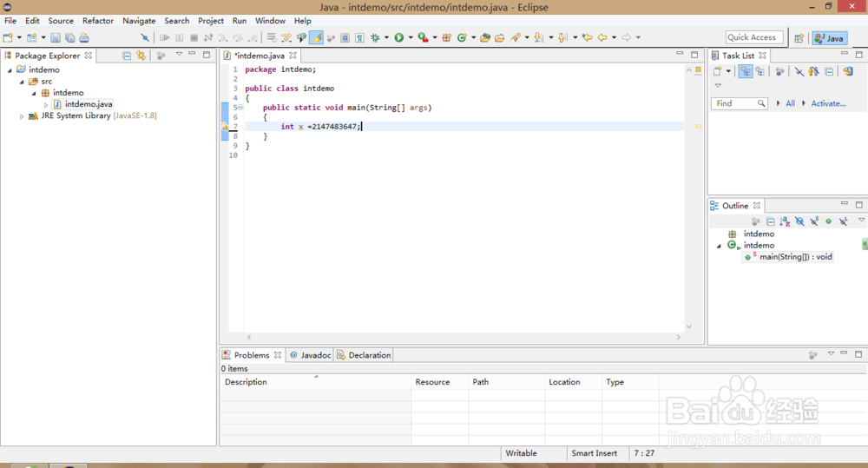Click Hide Completed Tasks icon in Task List
868x468 pixels.
[x=799, y=71]
